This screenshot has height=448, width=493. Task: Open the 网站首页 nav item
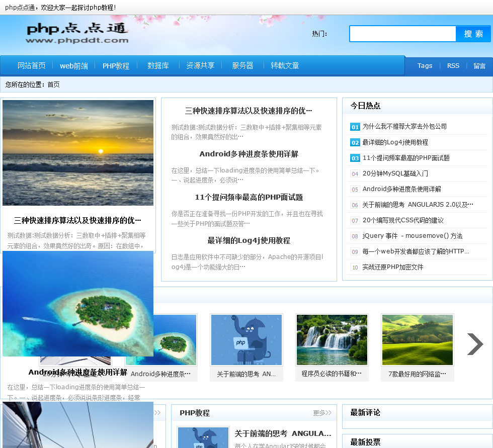point(31,65)
